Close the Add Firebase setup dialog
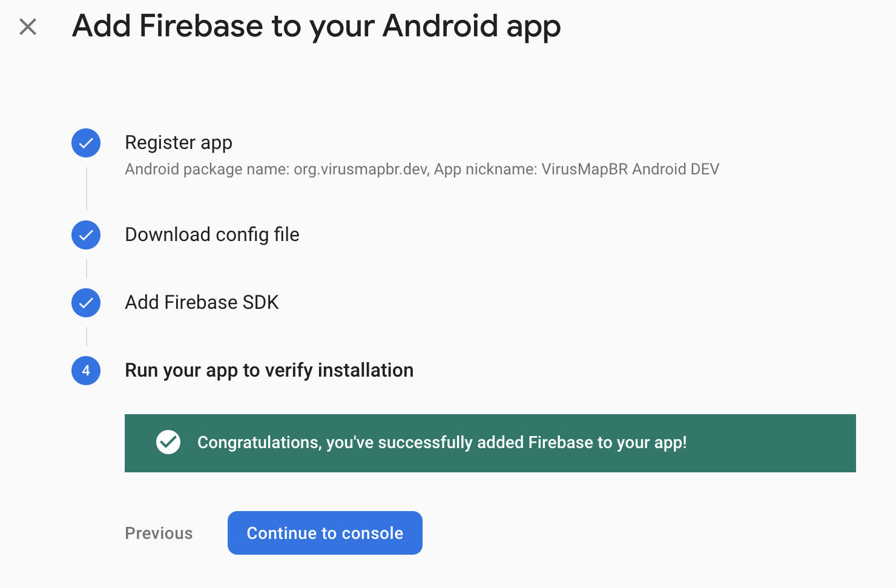 28,27
